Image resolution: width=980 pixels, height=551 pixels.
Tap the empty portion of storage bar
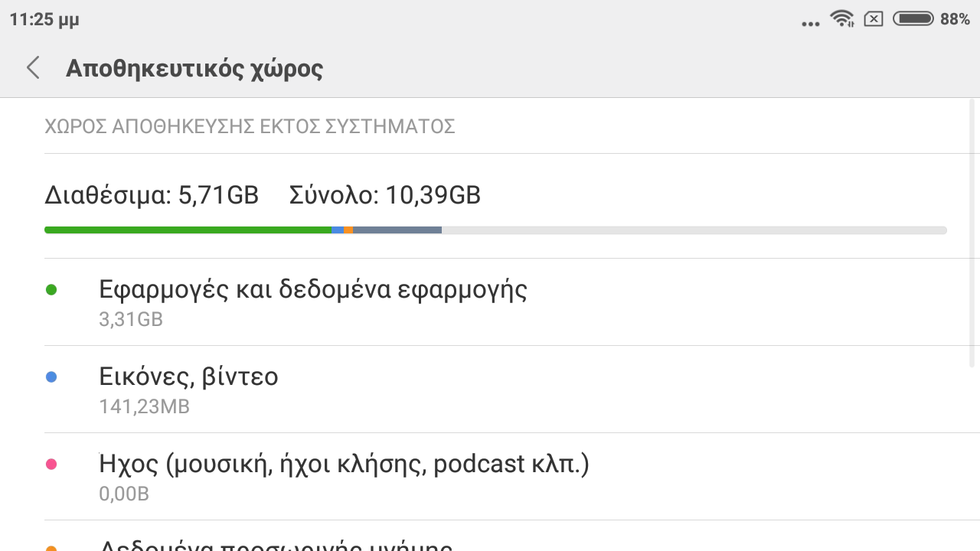(x=694, y=230)
